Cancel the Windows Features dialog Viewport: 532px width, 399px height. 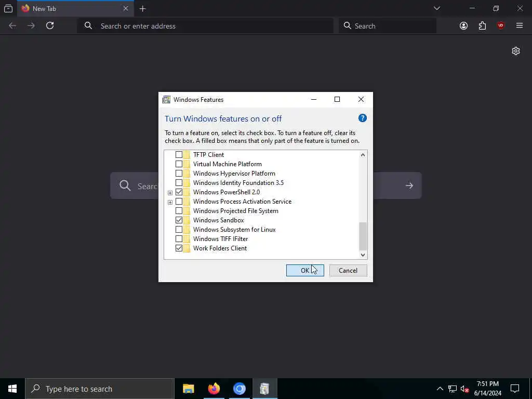[348, 270]
